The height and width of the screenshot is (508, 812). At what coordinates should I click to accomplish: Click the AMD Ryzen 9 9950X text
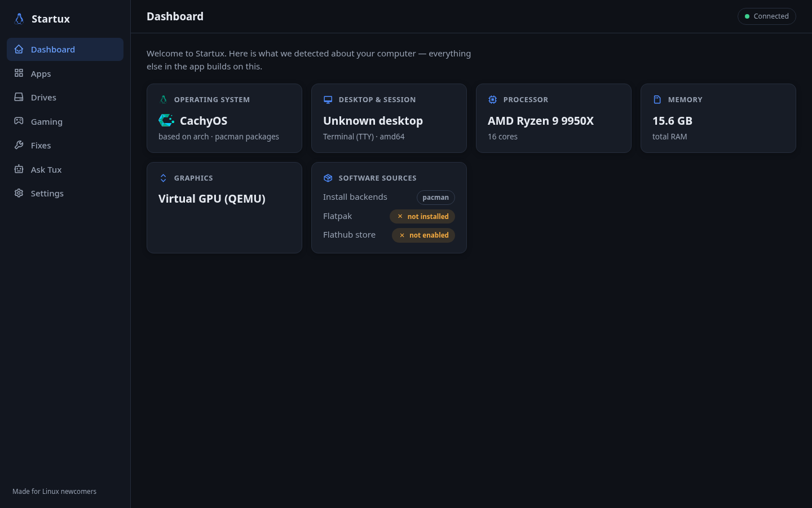(x=541, y=120)
